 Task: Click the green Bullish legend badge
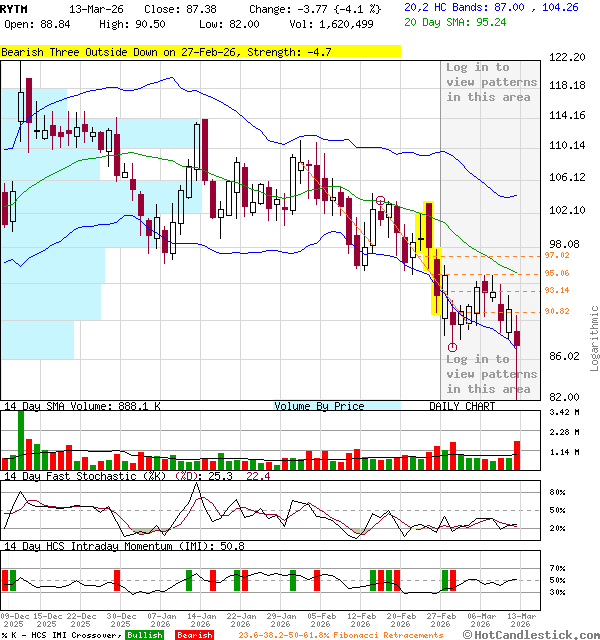[x=145, y=635]
